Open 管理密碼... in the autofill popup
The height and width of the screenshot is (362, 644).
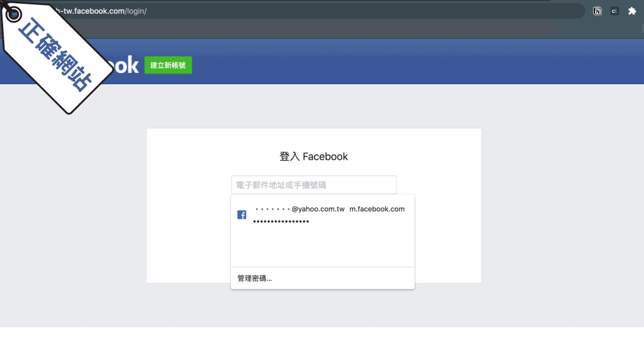pos(255,278)
